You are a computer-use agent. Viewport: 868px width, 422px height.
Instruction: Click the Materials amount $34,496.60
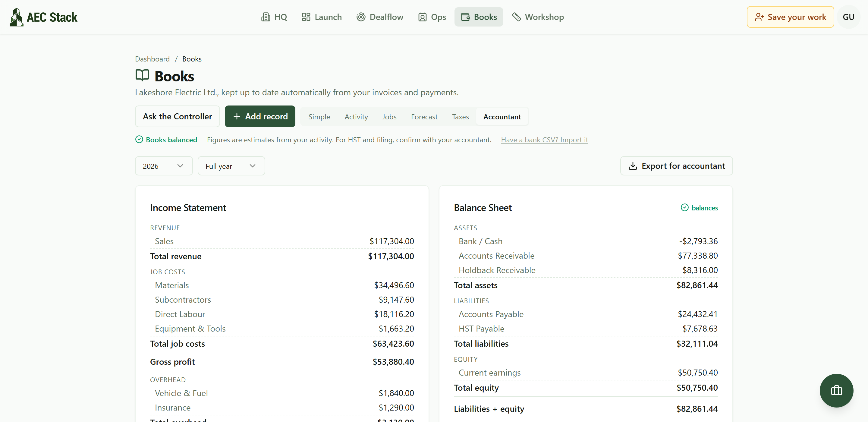pyautogui.click(x=394, y=285)
